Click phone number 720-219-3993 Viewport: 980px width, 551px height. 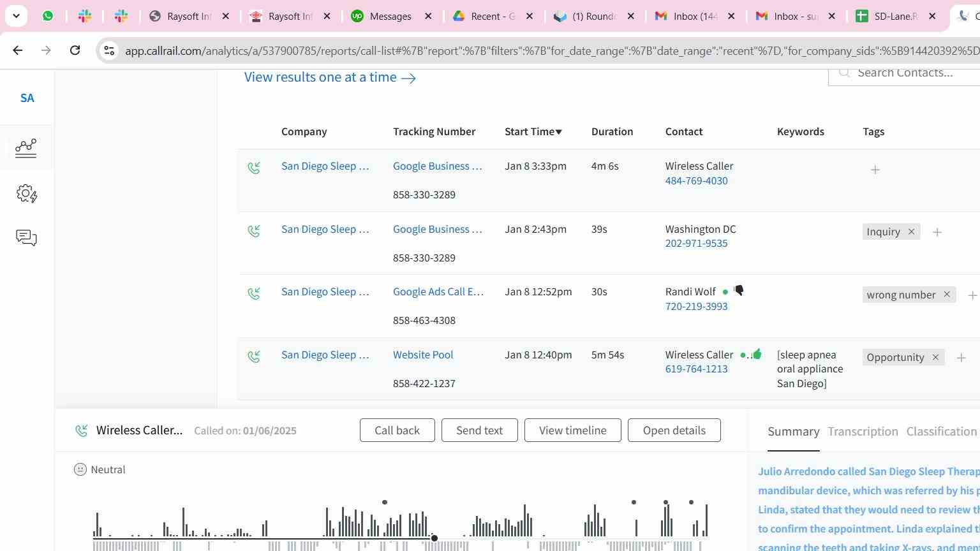pos(696,306)
